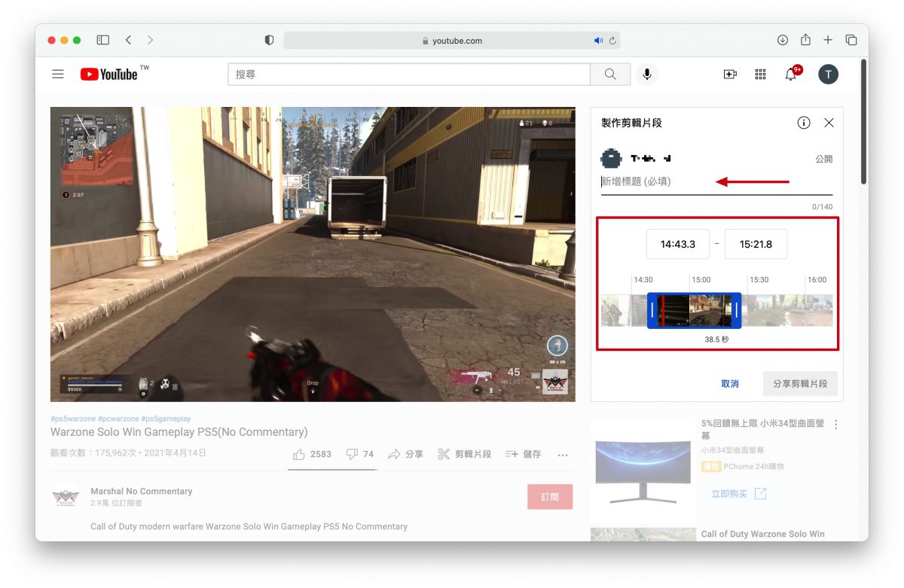
Task: Open the 小米34型曲面螢幕 ad title
Action: [764, 429]
